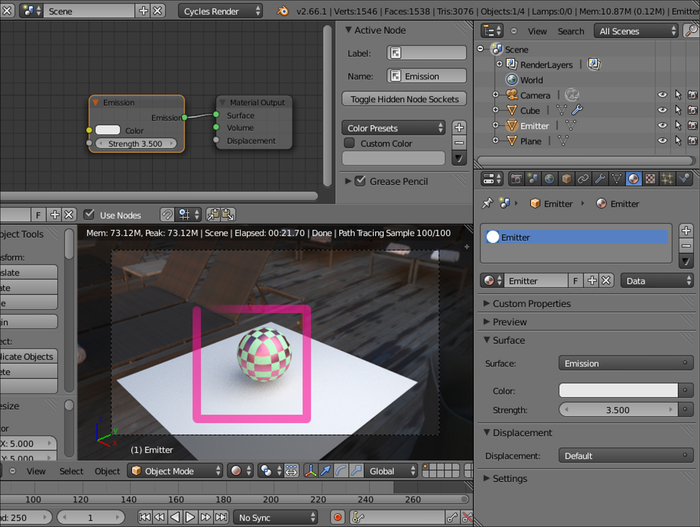Hide the Camera using its eye icon
The width and height of the screenshot is (700, 527).
[x=661, y=95]
